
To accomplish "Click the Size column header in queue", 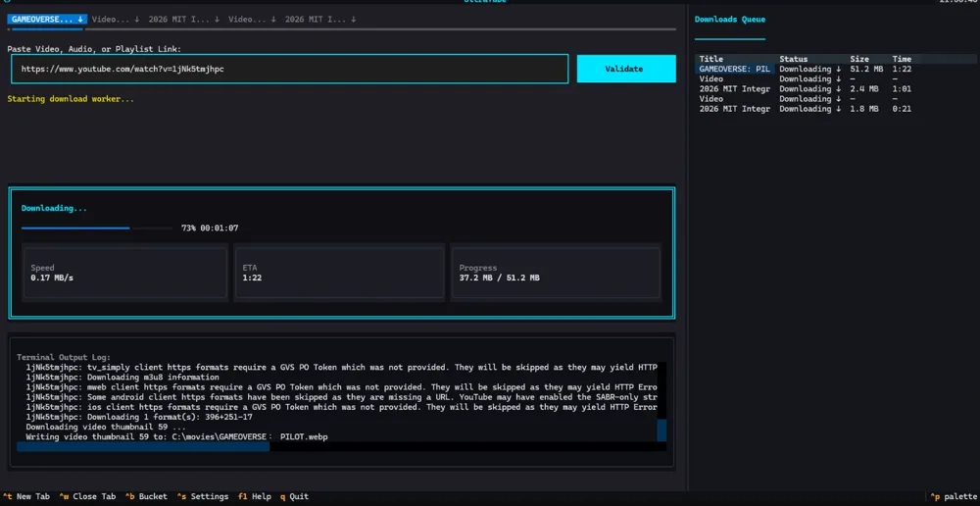I will 859,59.
